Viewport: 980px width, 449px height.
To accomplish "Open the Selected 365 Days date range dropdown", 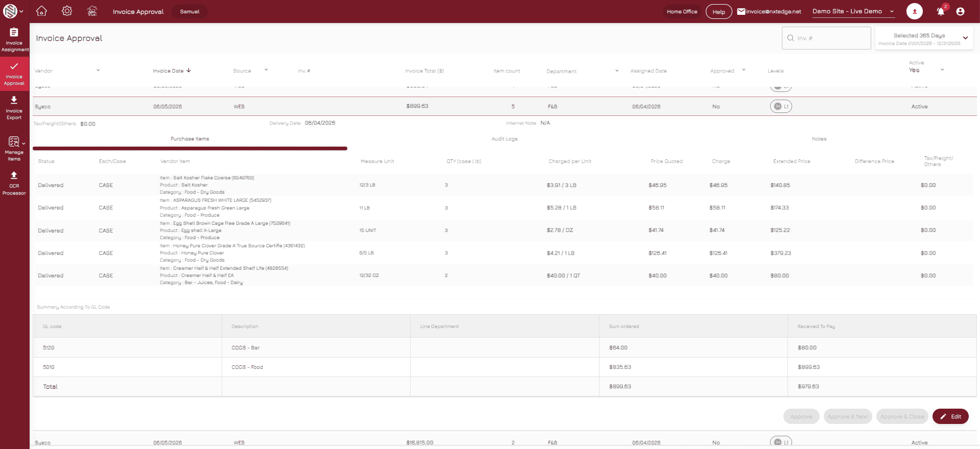I will point(924,38).
